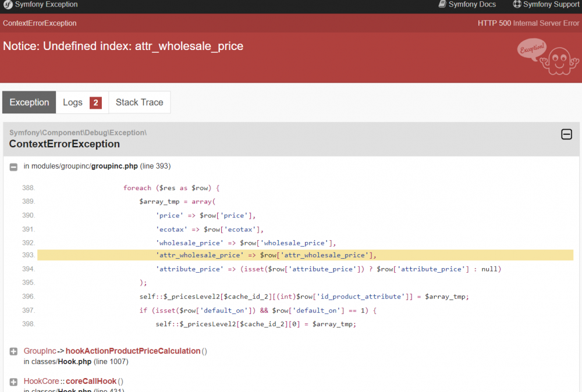Open the Symfony Support link
The width and height of the screenshot is (582, 392).
546,5
